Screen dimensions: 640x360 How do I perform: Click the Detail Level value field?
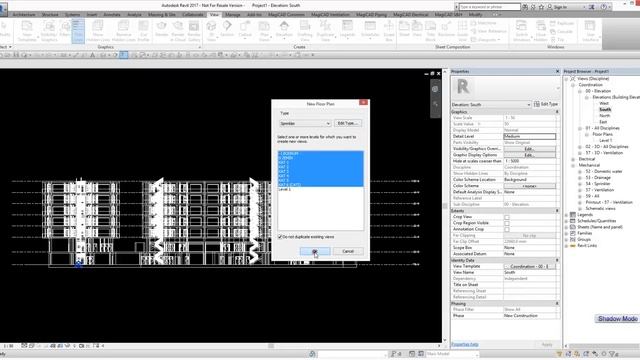pyautogui.click(x=529, y=137)
